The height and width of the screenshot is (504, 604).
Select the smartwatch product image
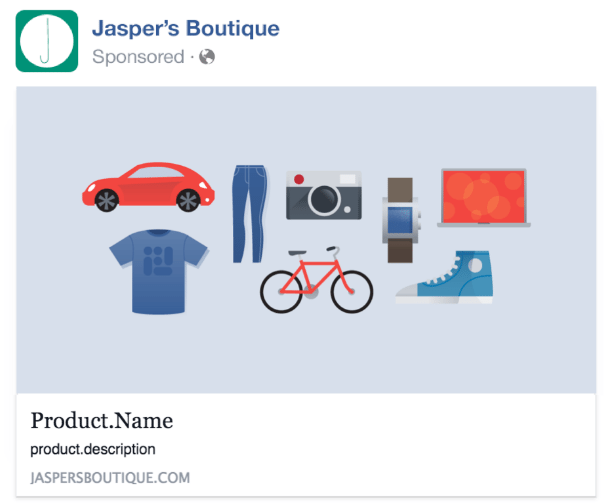(x=401, y=220)
